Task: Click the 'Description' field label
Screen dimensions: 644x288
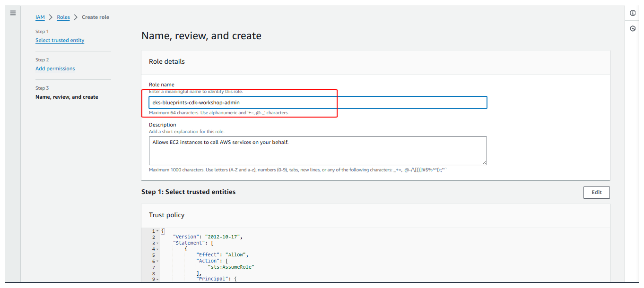Action: click(x=163, y=125)
